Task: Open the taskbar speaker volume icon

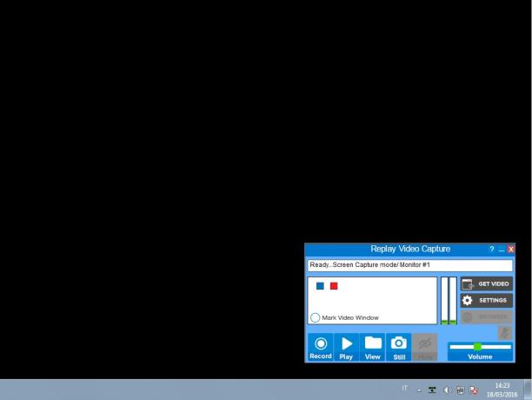Action: [x=447, y=390]
